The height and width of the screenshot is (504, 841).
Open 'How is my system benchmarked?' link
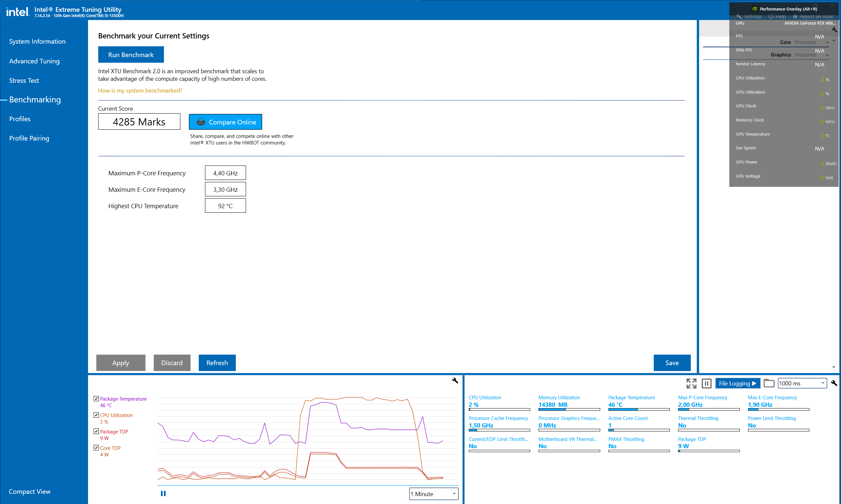pyautogui.click(x=140, y=91)
